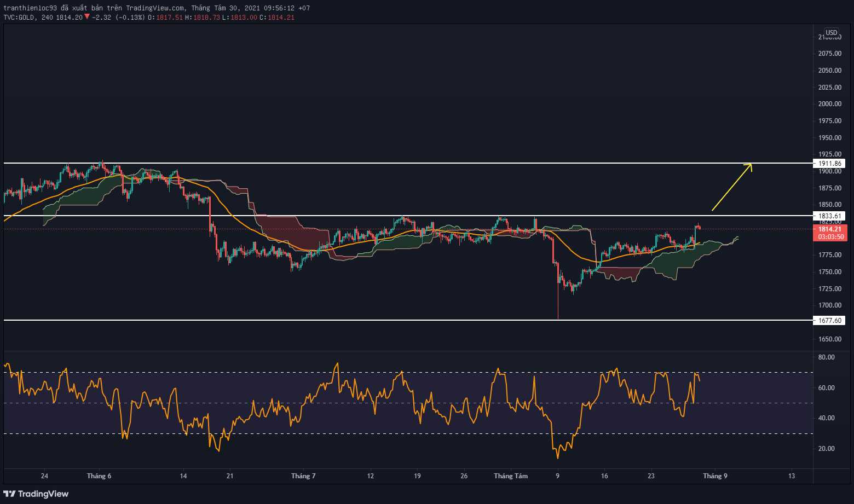854x504 pixels.
Task: Click the 03:03:50 candle countdown timer
Action: 830,237
